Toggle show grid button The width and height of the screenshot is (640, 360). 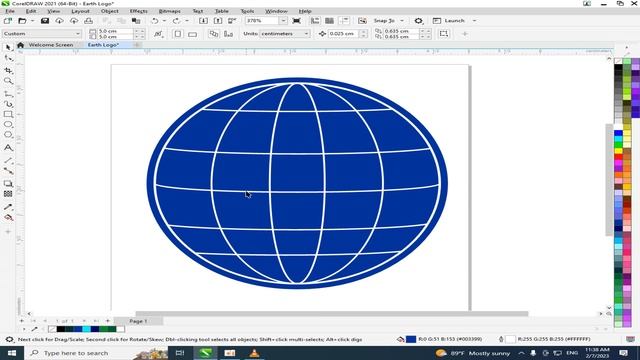[x=329, y=20]
